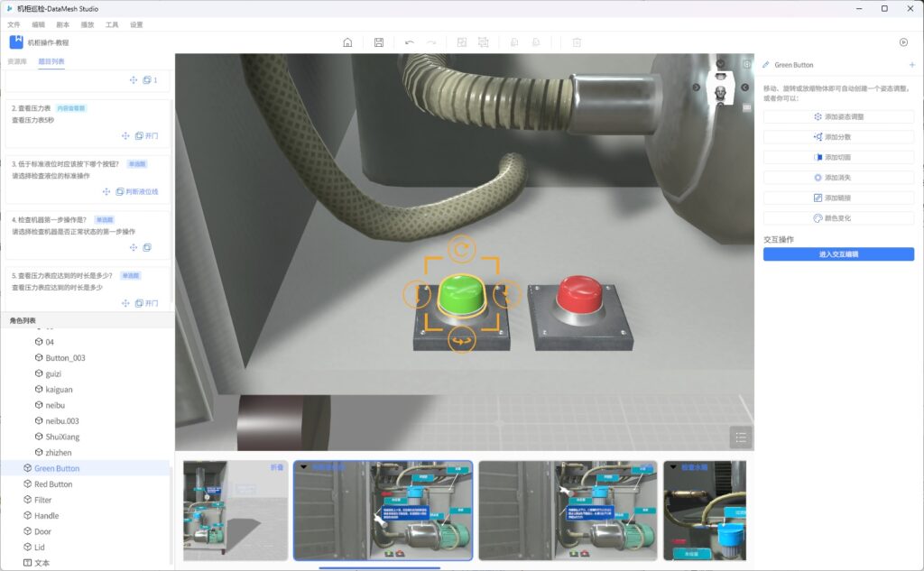Screen dimensions: 924x571
Task: Open the list icon at viewport bottom-right
Action: 741,437
